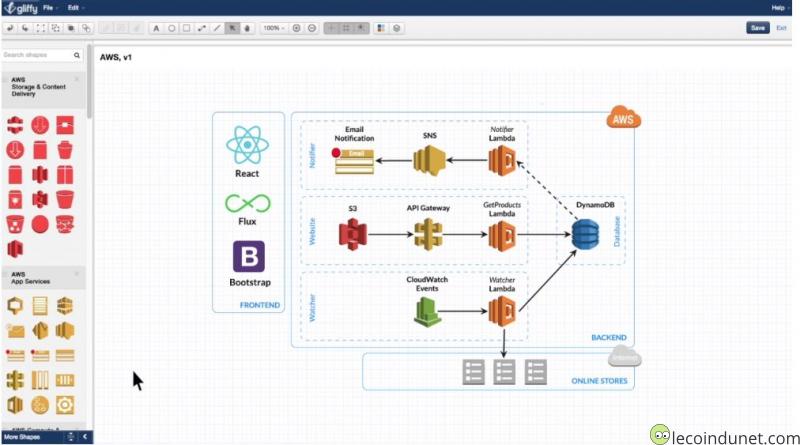The width and height of the screenshot is (800, 445).
Task: Click the Redo arrow in the toolbar
Action: pyautogui.click(x=24, y=28)
